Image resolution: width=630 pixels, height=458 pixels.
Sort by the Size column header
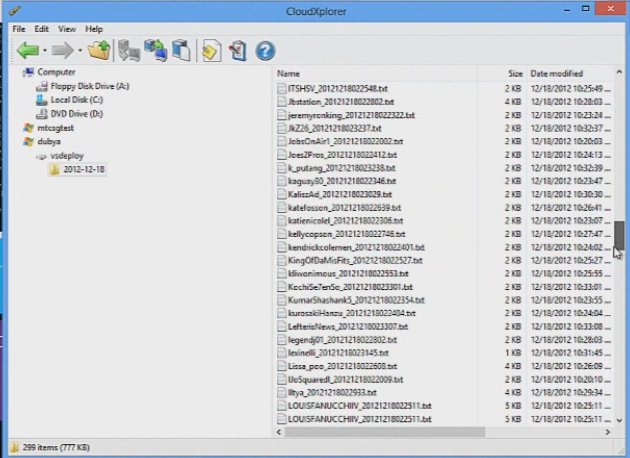point(501,74)
